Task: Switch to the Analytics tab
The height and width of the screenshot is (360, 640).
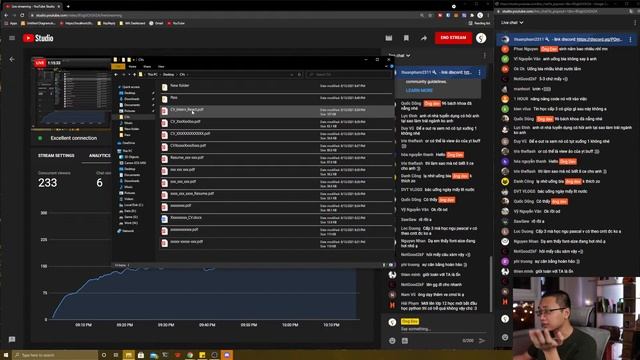Action: point(100,156)
